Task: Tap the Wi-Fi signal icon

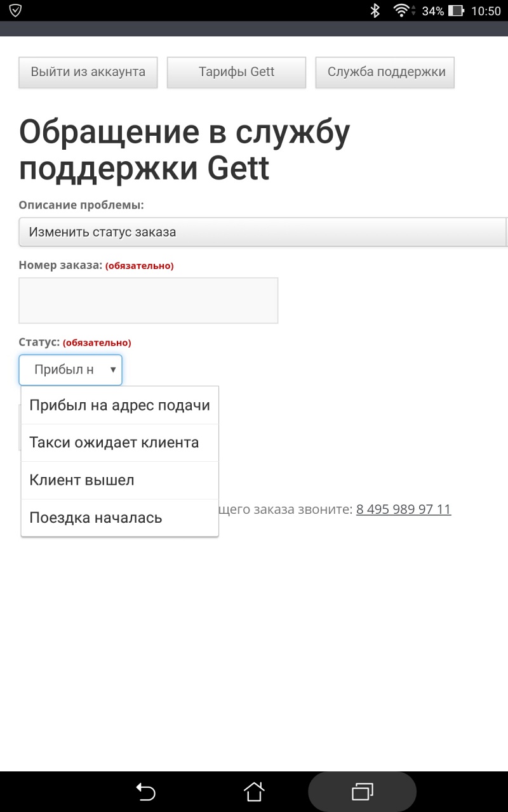Action: [401, 11]
